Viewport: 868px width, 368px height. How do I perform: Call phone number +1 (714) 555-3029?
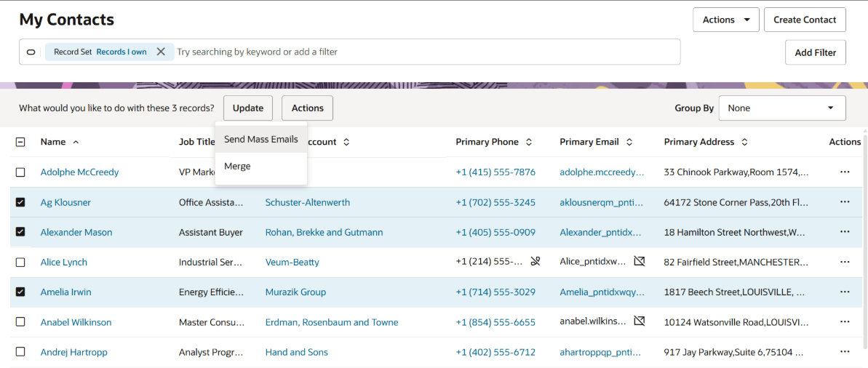[495, 292]
